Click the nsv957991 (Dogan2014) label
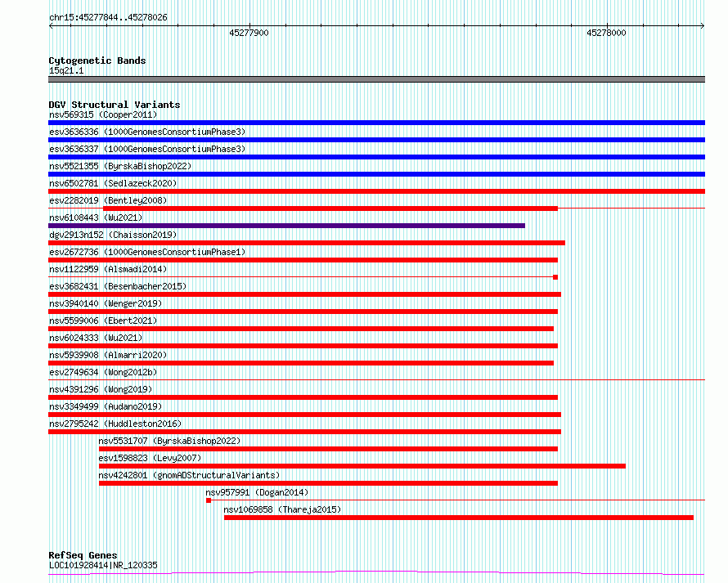Screen dimensions: 728x583 257,492
